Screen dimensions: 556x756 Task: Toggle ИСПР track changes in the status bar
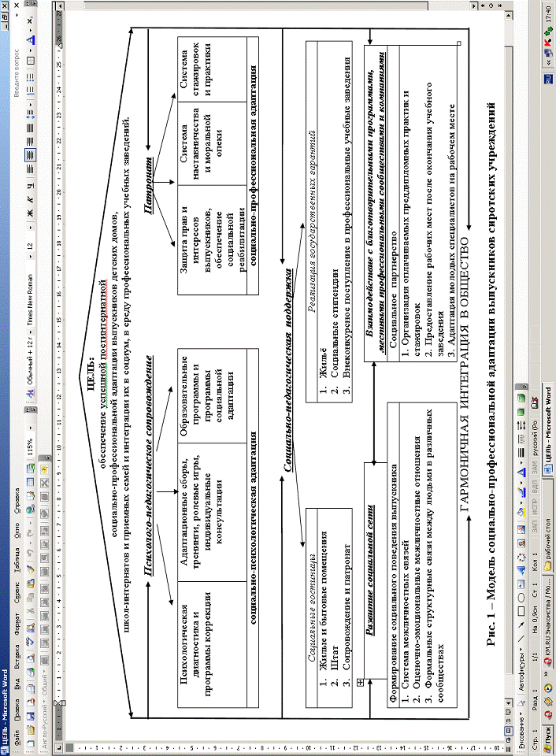536,507
